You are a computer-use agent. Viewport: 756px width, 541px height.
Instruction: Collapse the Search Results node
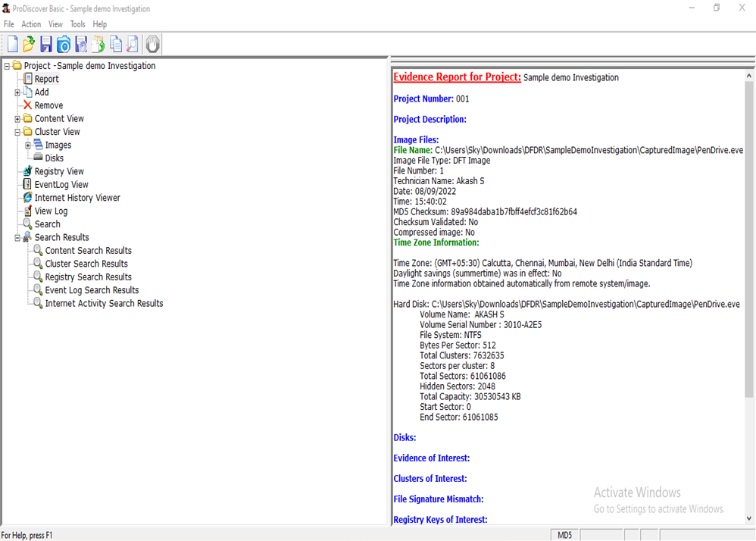[17, 238]
